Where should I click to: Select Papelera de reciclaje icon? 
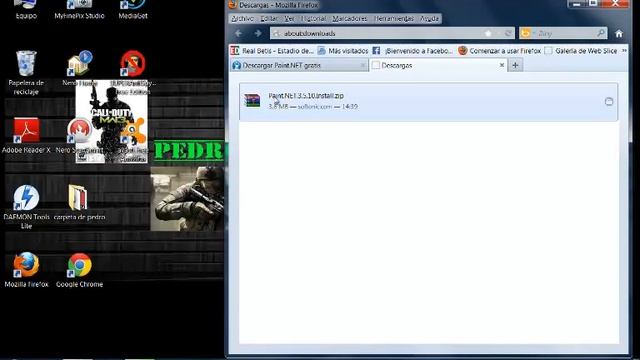tap(26, 73)
